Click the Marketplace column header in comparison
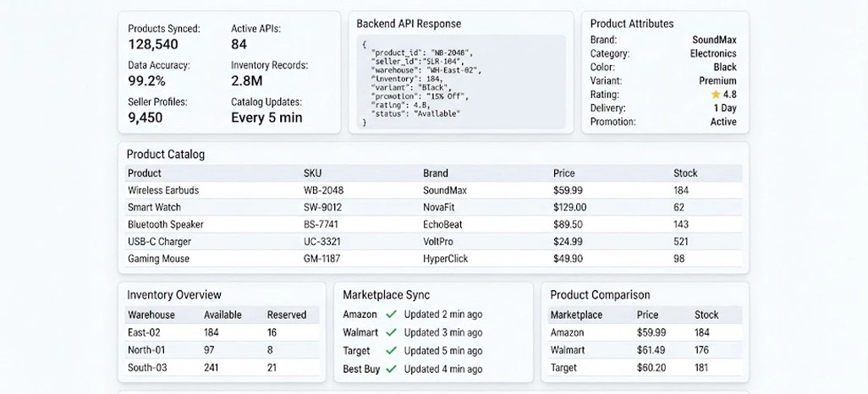The height and width of the screenshot is (394, 868). [576, 315]
